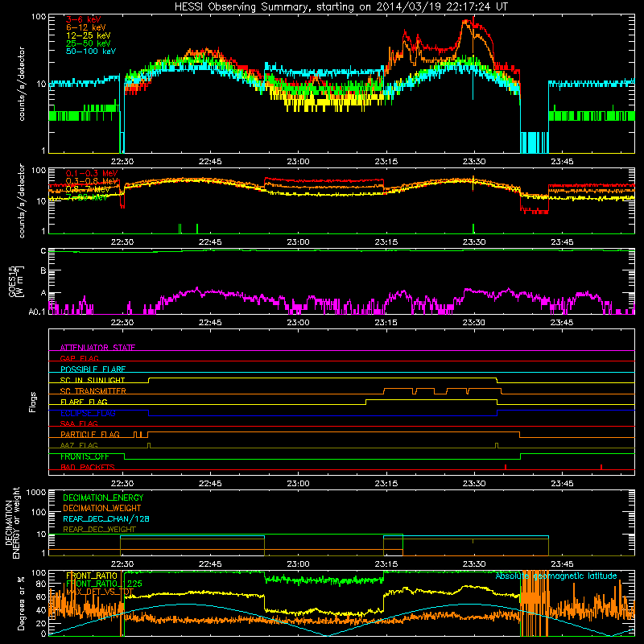Click the 1000 tick on the decimation axis
Viewport: 644px width, 644px height.
click(36, 493)
